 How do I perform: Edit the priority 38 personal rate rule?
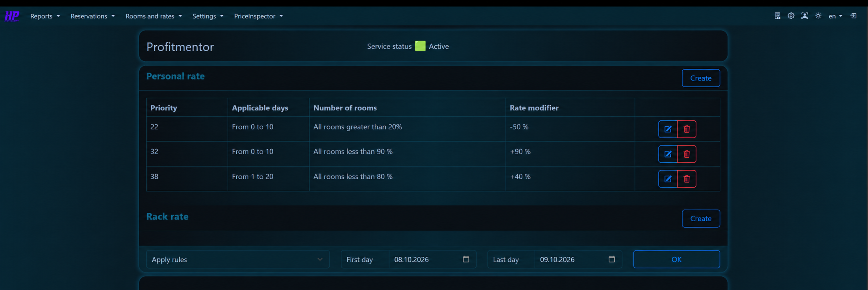pyautogui.click(x=668, y=179)
